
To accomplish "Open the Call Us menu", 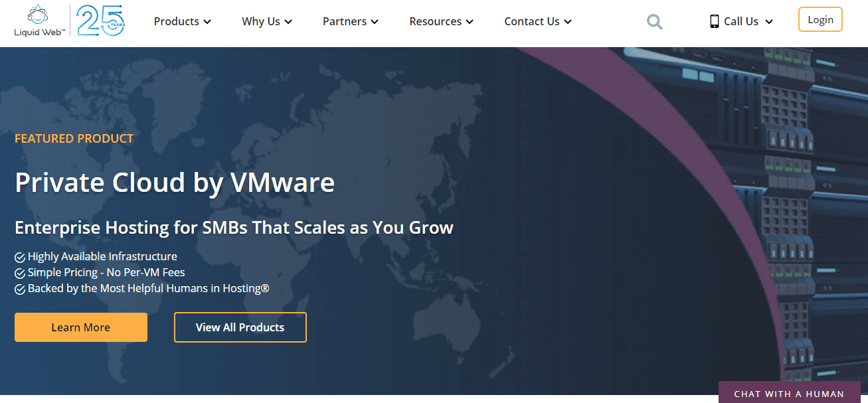I will point(742,21).
